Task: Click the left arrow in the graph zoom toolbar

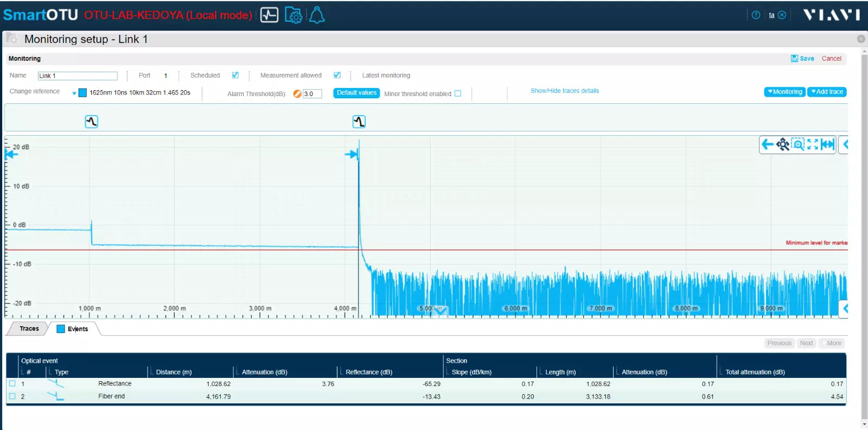Action: [x=767, y=144]
